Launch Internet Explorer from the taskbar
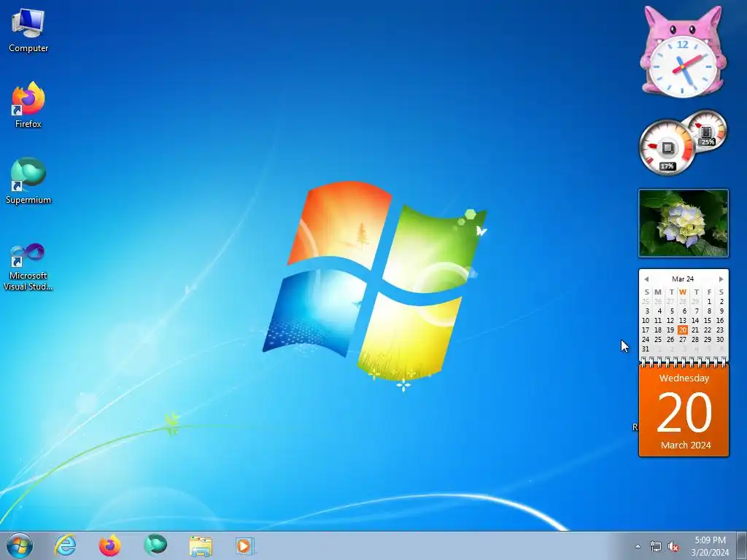747x560 pixels. click(x=65, y=545)
